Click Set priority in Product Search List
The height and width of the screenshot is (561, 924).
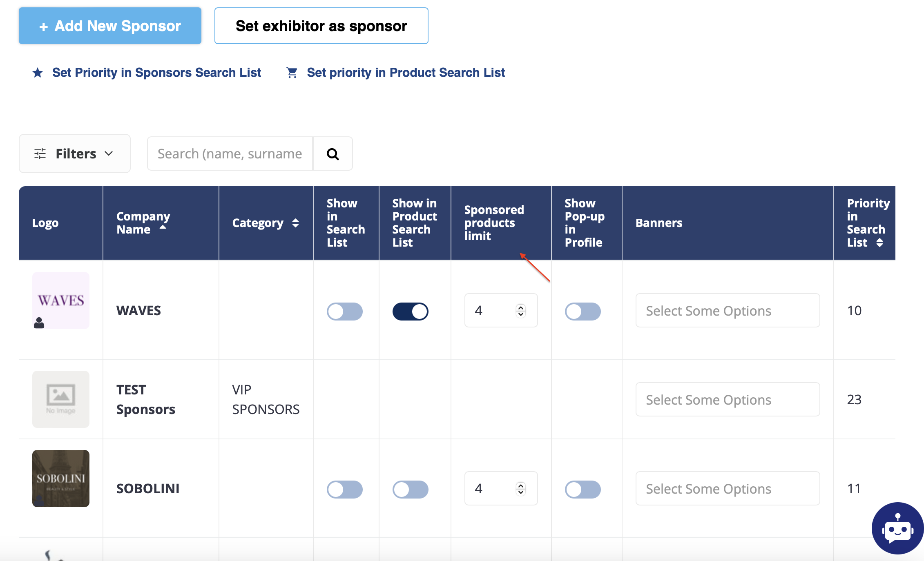[406, 73]
